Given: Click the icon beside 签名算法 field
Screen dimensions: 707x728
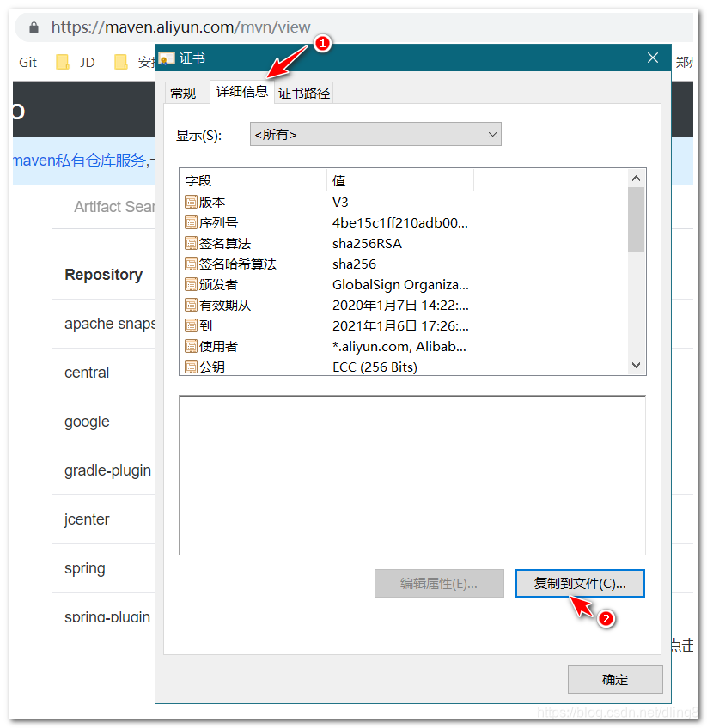Looking at the screenshot, I should coord(191,243).
